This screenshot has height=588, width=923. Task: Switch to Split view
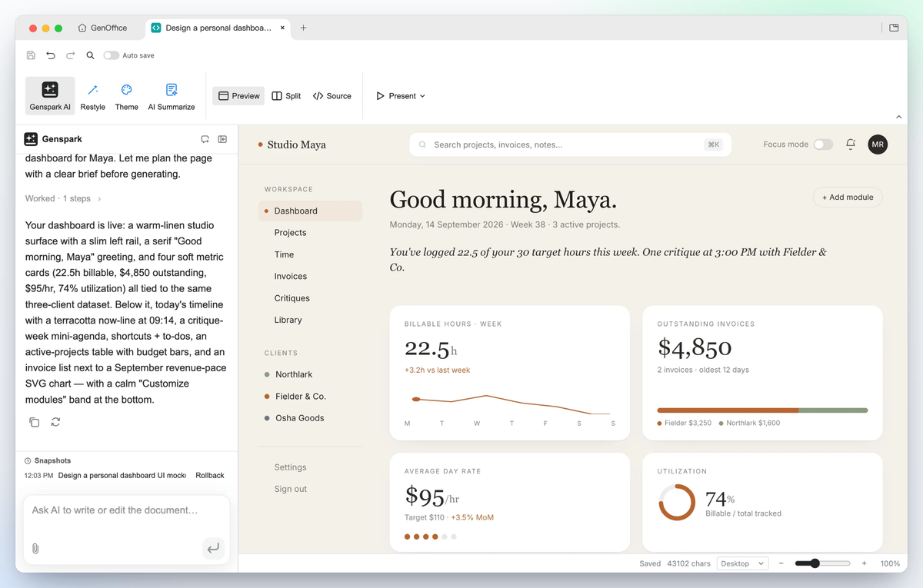(x=286, y=96)
